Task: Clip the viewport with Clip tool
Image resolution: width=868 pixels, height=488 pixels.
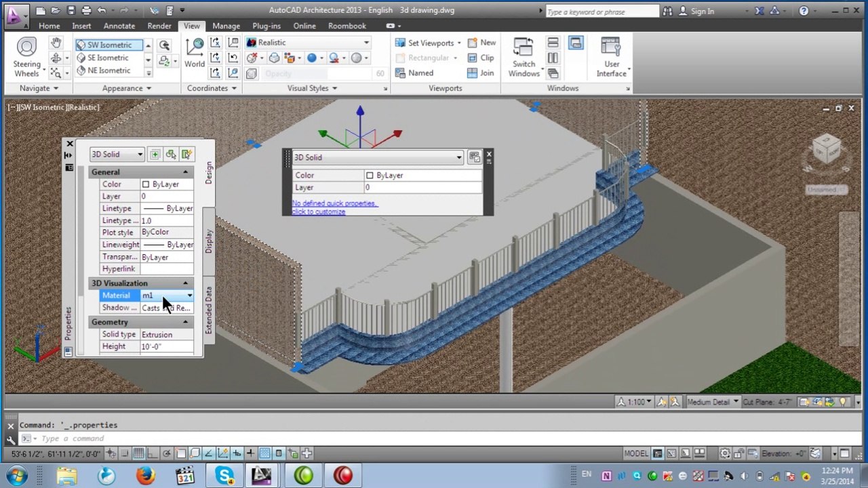Action: click(481, 58)
